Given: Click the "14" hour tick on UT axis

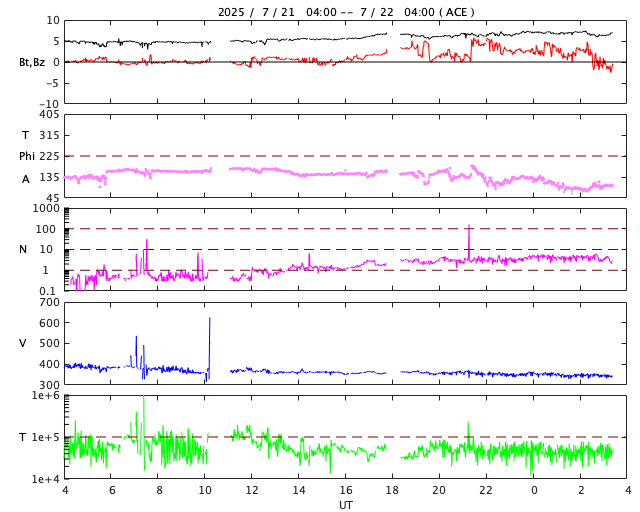Looking at the screenshot, I should pyautogui.click(x=299, y=490).
